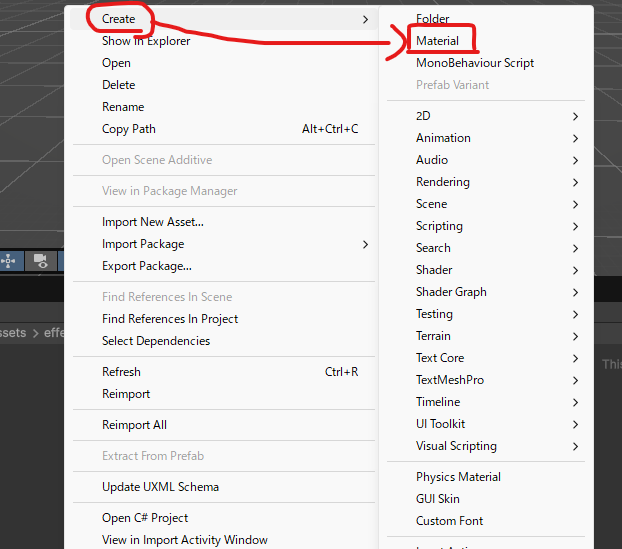The image size is (622, 549).
Task: Open C# Project from menu
Action: (x=145, y=518)
